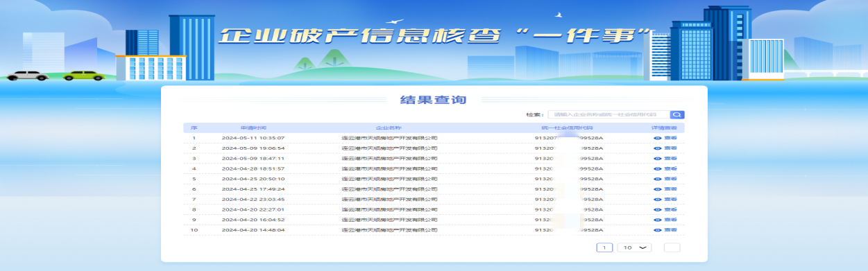Image resolution: width=868 pixels, height=271 pixels.
Task: Focus the enterprise name search field
Action: 609,114
